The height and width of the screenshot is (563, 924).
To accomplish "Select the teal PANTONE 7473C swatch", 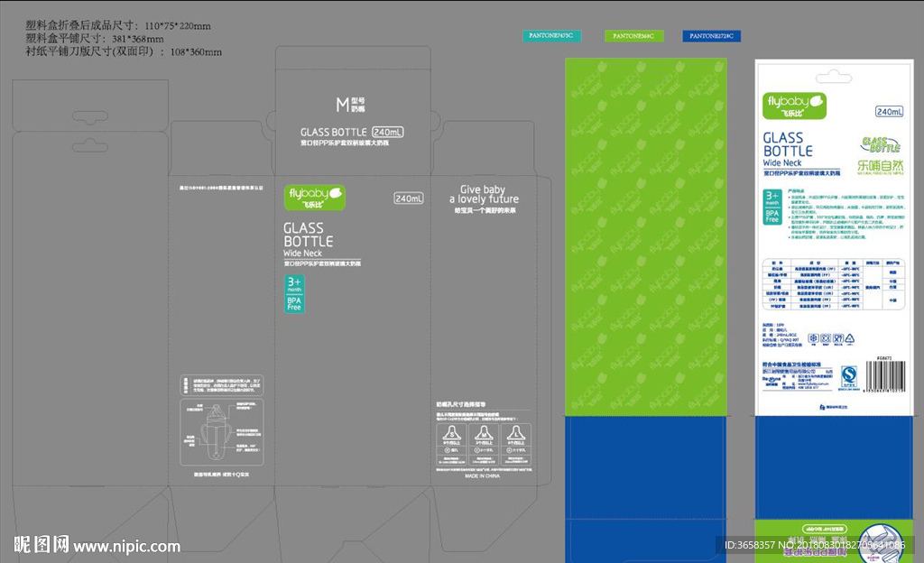I will (x=551, y=36).
